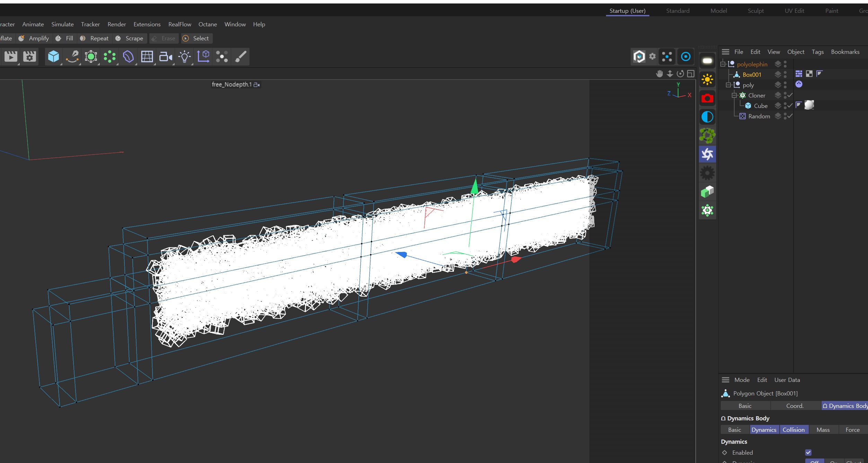Click the Floor grid scene icon
The height and width of the screenshot is (463, 868).
pyautogui.click(x=147, y=56)
